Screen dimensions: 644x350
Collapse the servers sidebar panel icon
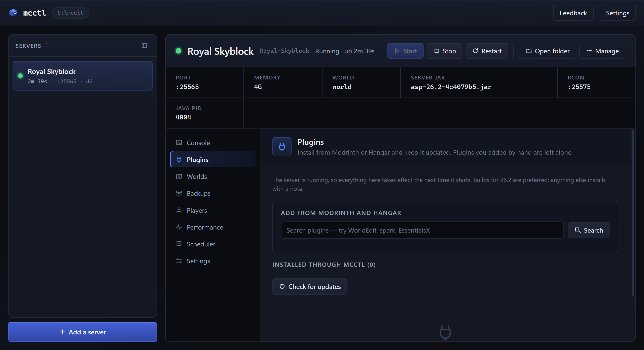click(144, 46)
